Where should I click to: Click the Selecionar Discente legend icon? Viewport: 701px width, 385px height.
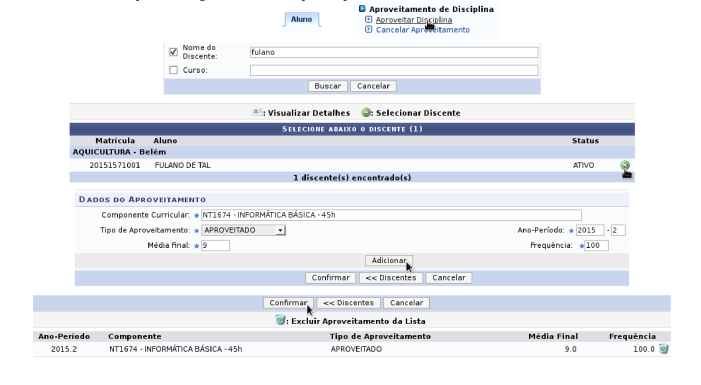coord(366,112)
